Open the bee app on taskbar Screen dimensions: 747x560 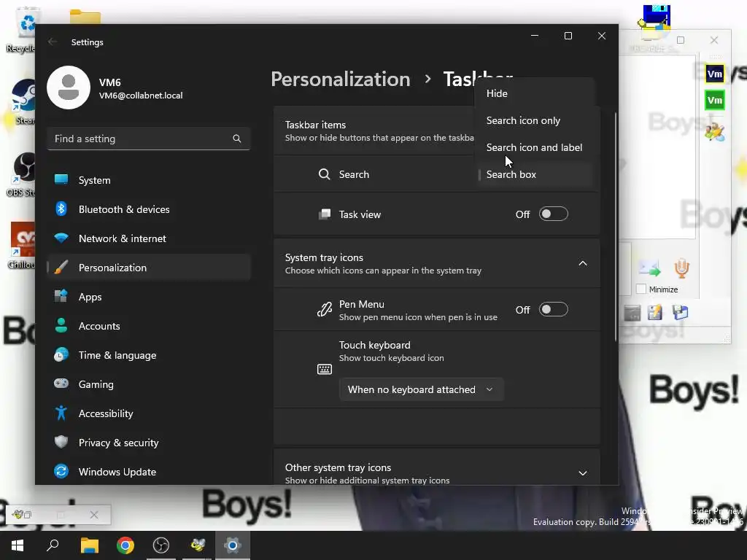click(x=197, y=545)
